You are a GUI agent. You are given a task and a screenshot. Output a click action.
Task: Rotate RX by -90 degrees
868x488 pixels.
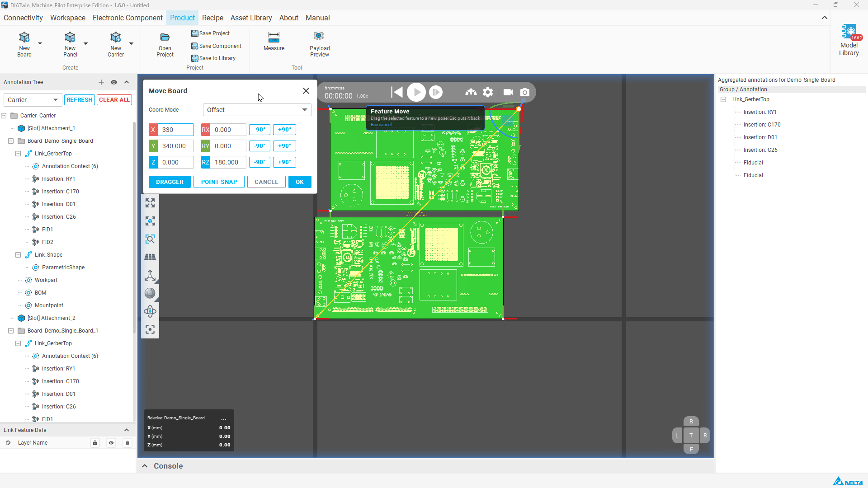[x=260, y=130]
